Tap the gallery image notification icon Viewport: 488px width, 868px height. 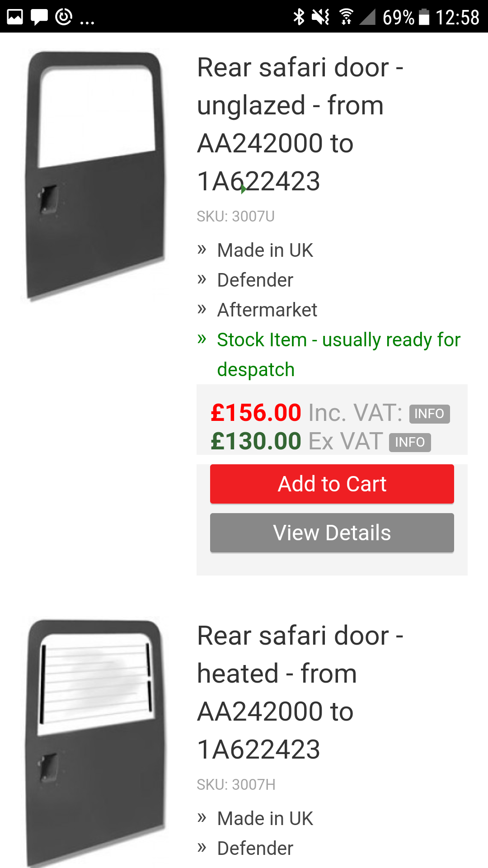[x=15, y=17]
